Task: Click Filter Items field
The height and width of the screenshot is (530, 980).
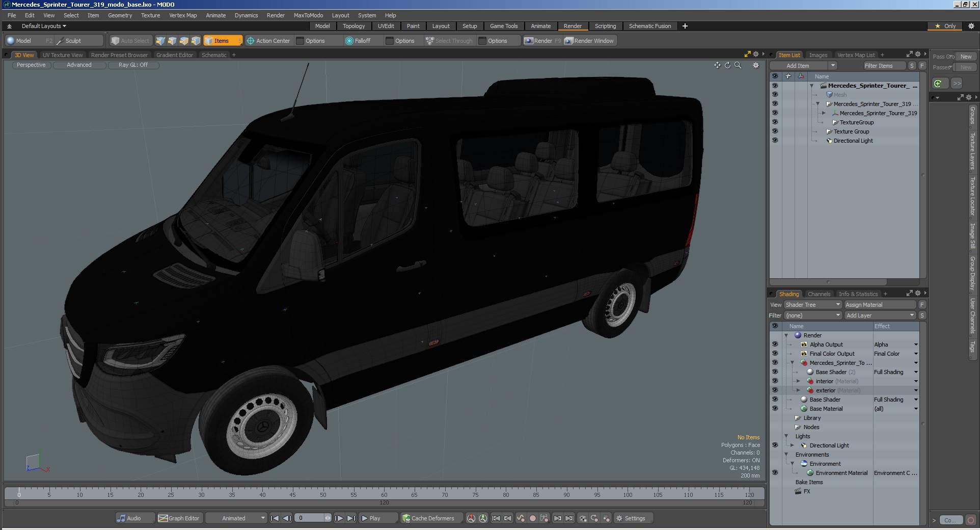Action: (x=884, y=66)
